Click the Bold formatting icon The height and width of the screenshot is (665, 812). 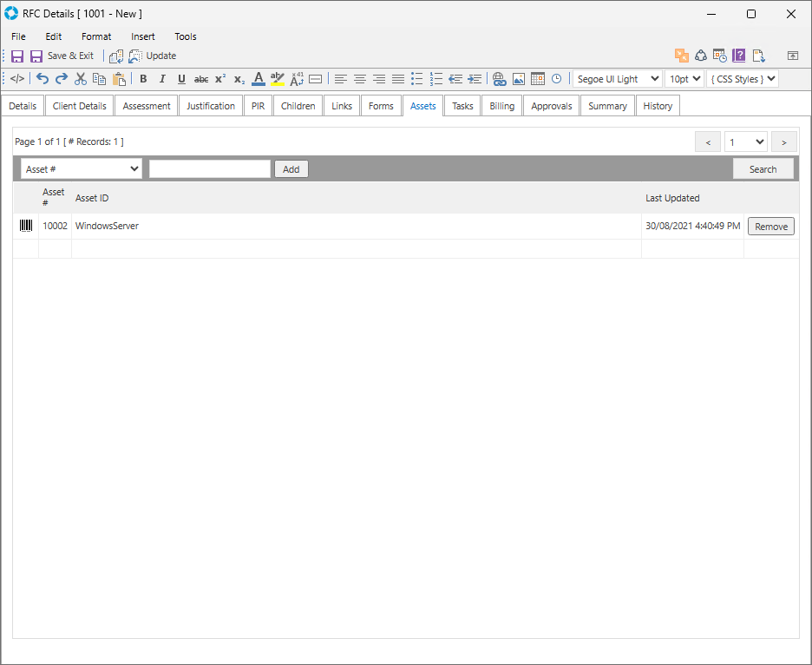point(143,79)
